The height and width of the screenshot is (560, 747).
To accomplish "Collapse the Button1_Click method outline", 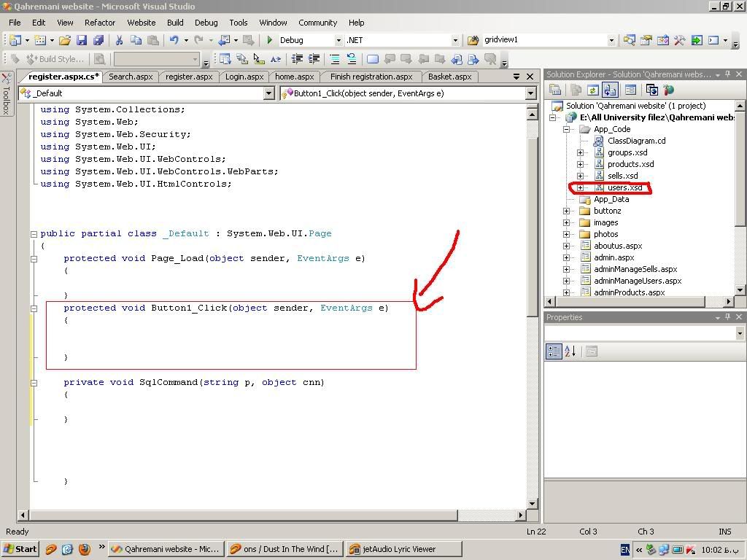I will pos(34,308).
